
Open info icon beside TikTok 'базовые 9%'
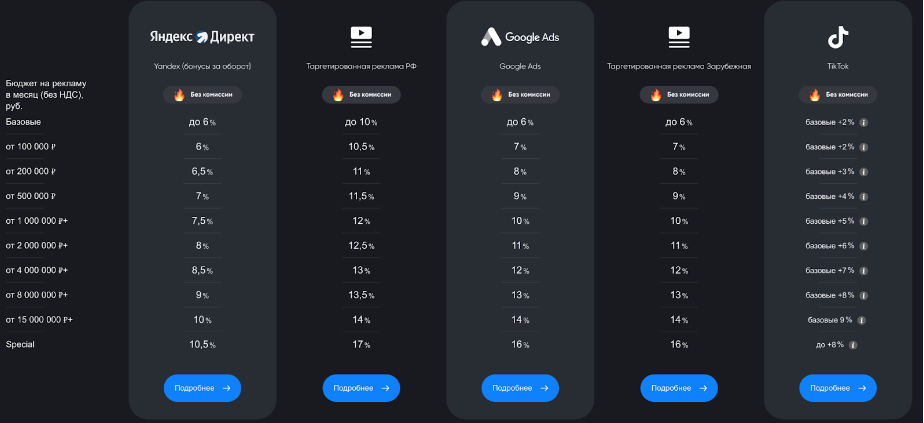861,320
